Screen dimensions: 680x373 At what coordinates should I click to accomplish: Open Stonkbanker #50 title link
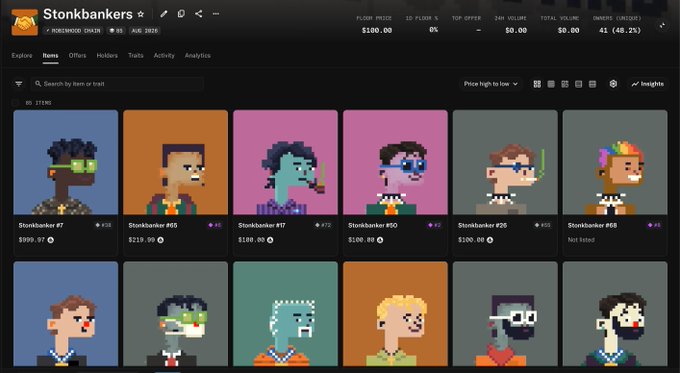(x=373, y=225)
